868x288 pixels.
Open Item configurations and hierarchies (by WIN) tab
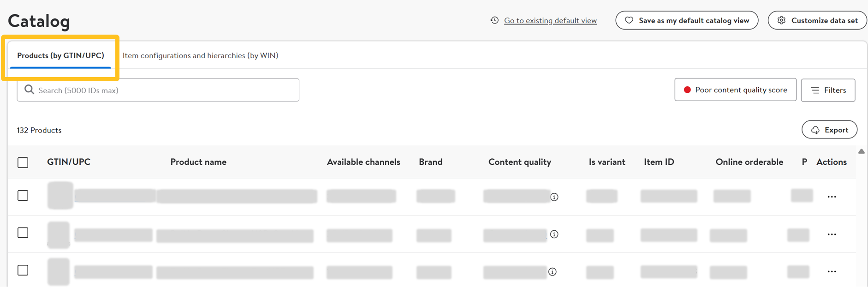(200, 56)
